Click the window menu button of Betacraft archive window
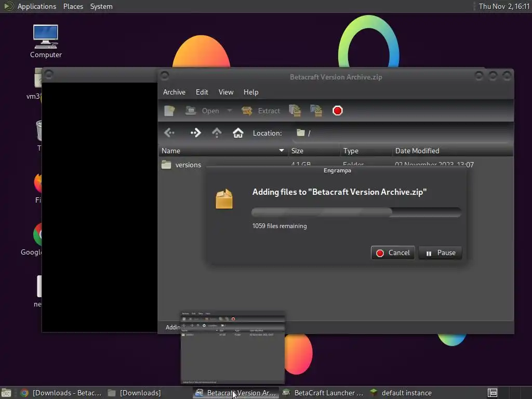 (x=165, y=75)
